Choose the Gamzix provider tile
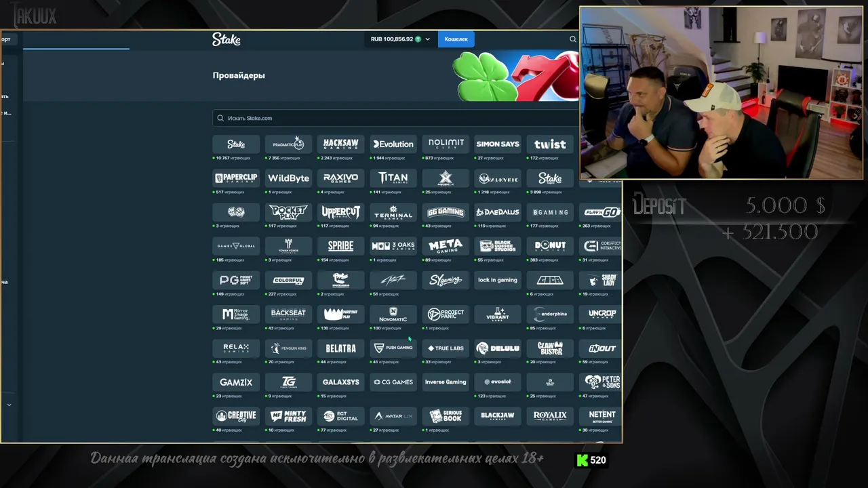This screenshot has width=868, height=488. point(236,382)
